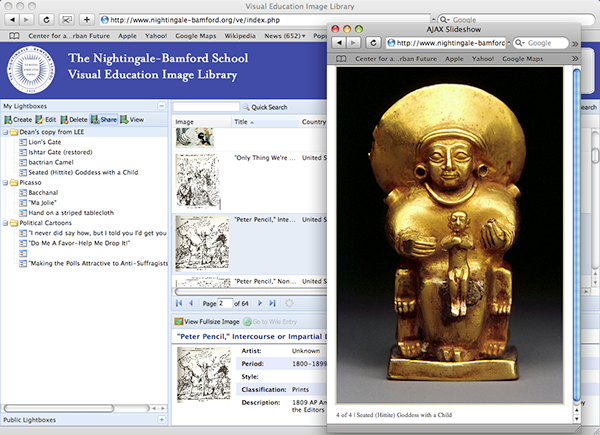Viewport: 600px width, 435px height.
Task: Click the Country column header
Action: [x=313, y=122]
